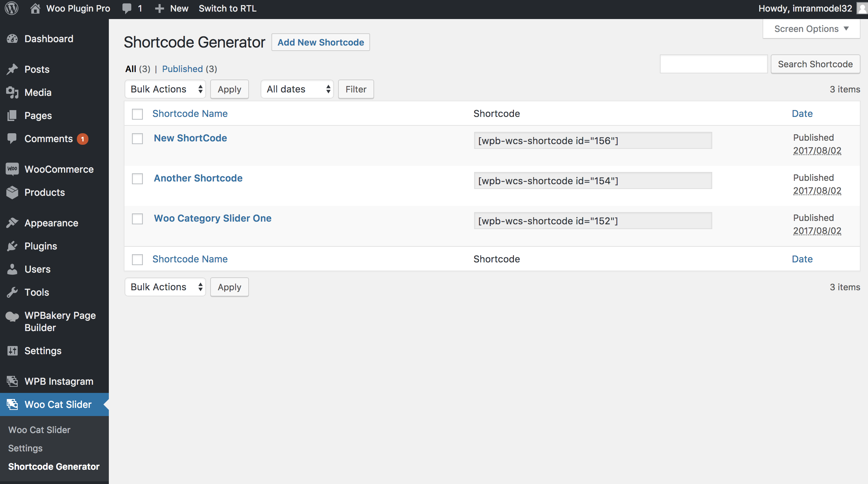Sort by Shortcode Name header column

click(190, 114)
